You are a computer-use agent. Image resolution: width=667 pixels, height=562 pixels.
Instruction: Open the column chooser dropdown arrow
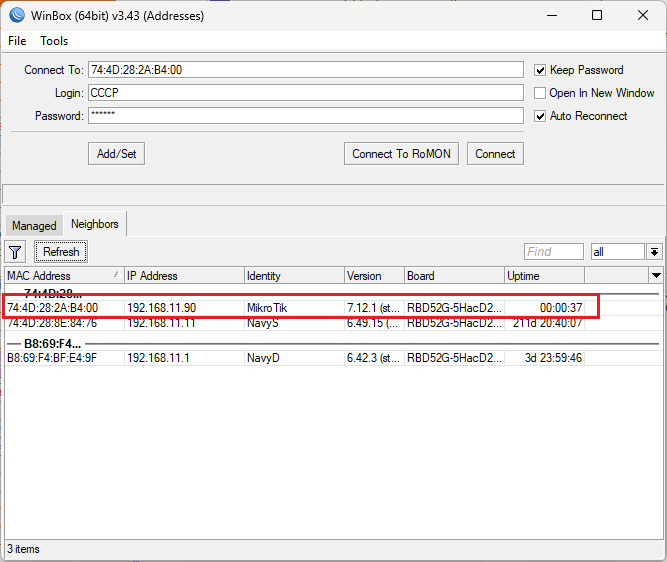click(656, 275)
